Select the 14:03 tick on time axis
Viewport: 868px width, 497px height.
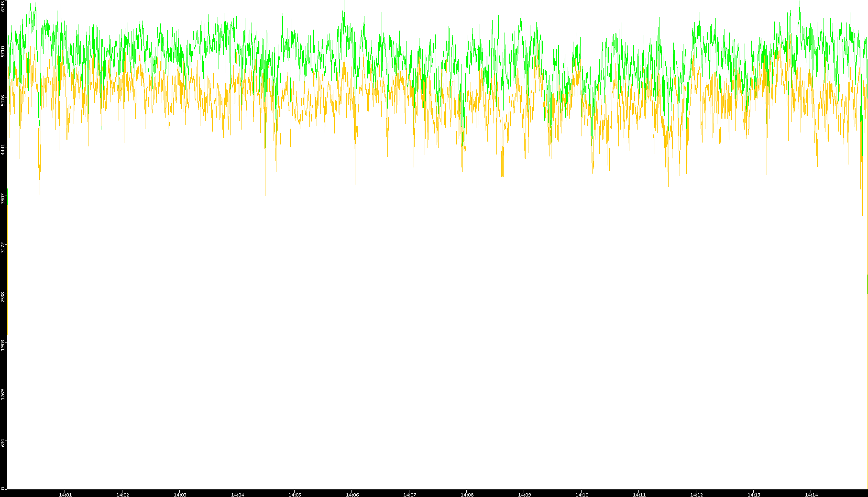tap(180, 495)
